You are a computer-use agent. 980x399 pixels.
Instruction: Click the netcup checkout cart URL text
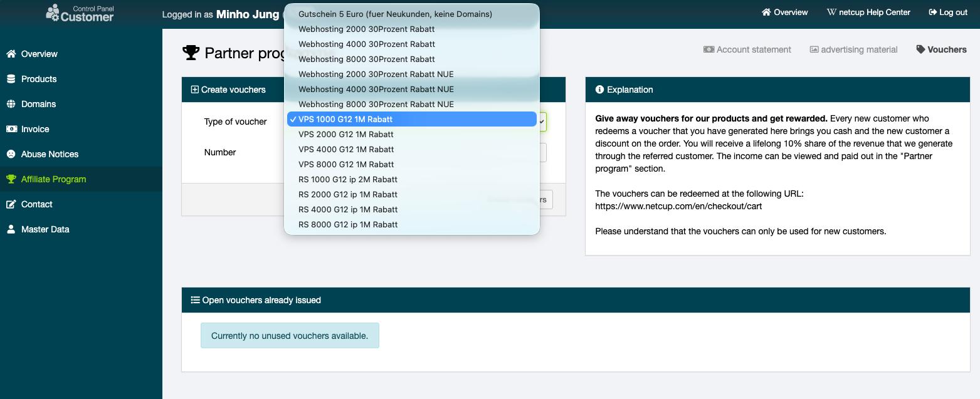(x=678, y=206)
